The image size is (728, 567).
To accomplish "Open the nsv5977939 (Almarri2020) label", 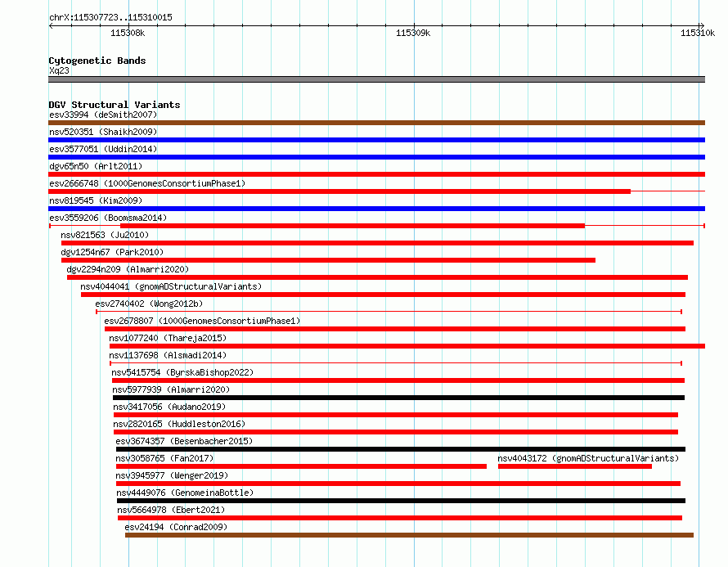I will (171, 389).
